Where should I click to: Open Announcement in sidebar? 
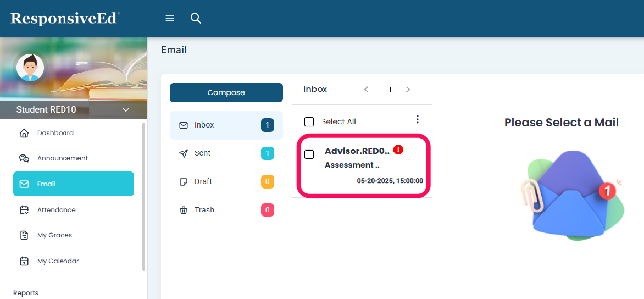pos(62,158)
